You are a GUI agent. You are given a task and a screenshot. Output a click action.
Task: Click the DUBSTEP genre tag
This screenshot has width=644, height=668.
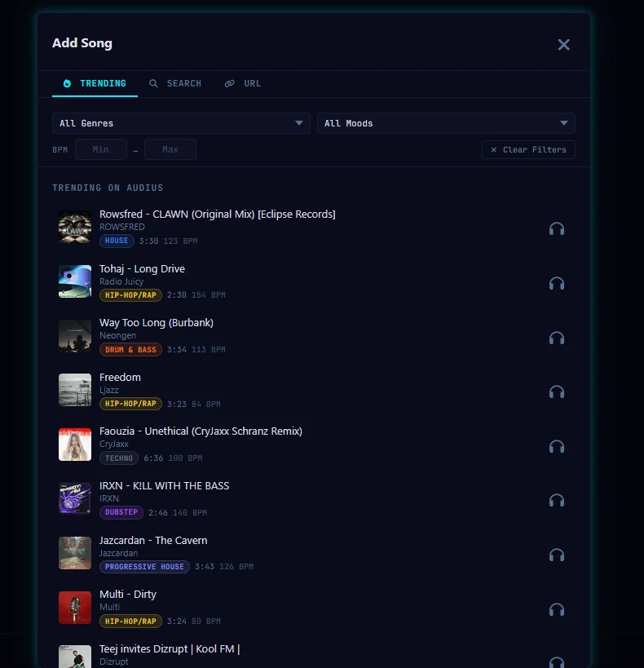click(121, 512)
